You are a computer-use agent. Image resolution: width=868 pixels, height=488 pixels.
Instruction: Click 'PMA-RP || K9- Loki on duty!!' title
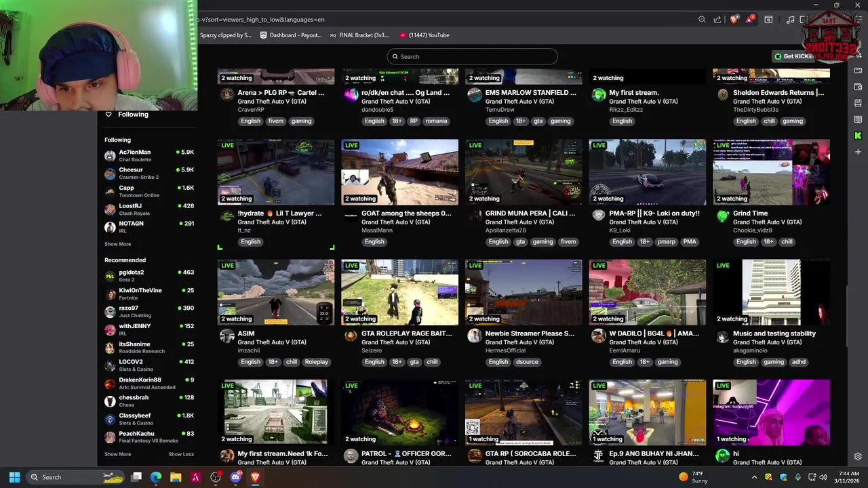[654, 213]
